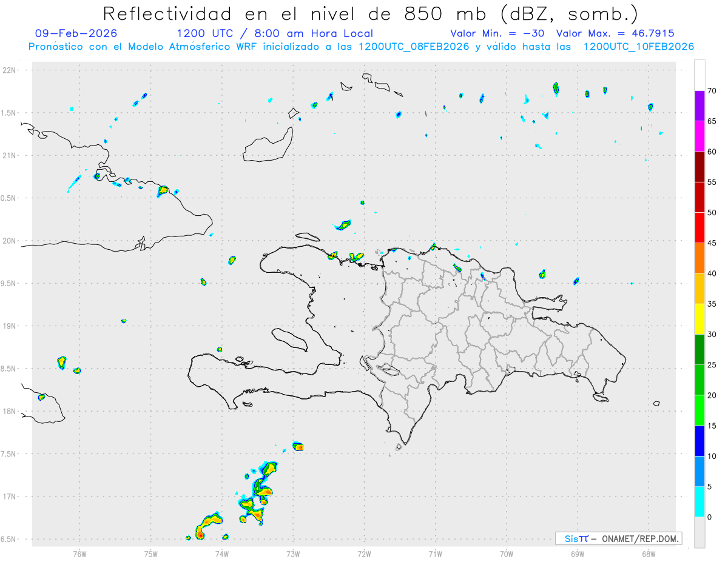Click the colorbar tick label "15"

click(712, 426)
